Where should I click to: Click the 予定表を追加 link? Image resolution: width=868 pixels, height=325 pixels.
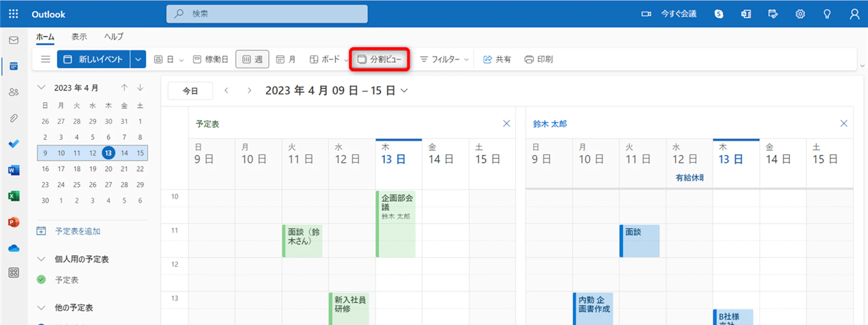(78, 231)
